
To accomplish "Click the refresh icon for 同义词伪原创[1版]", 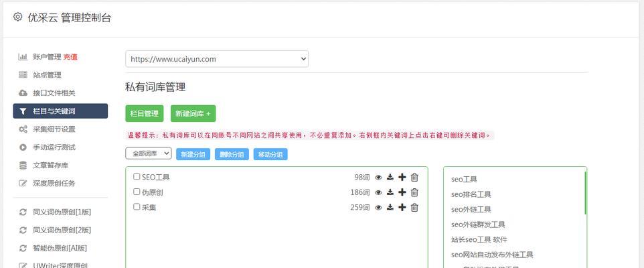I will [x=23, y=212].
